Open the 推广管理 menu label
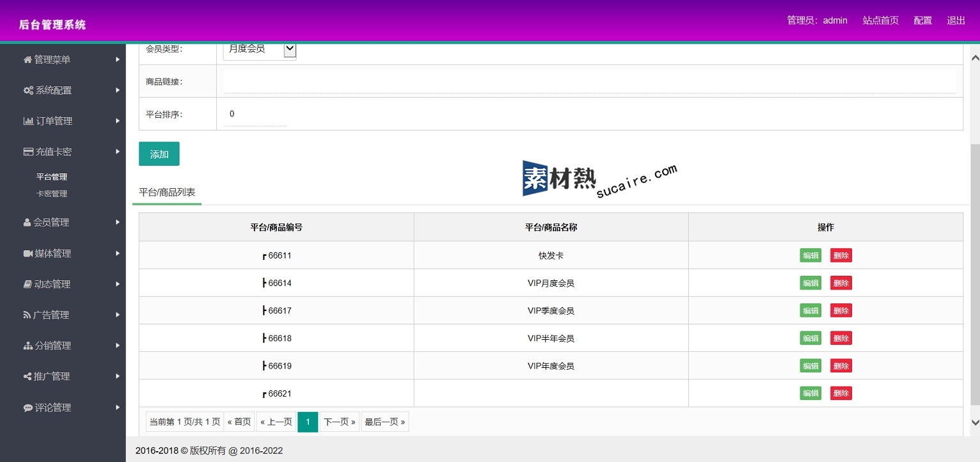Viewport: 980px width, 462px height. (x=52, y=376)
